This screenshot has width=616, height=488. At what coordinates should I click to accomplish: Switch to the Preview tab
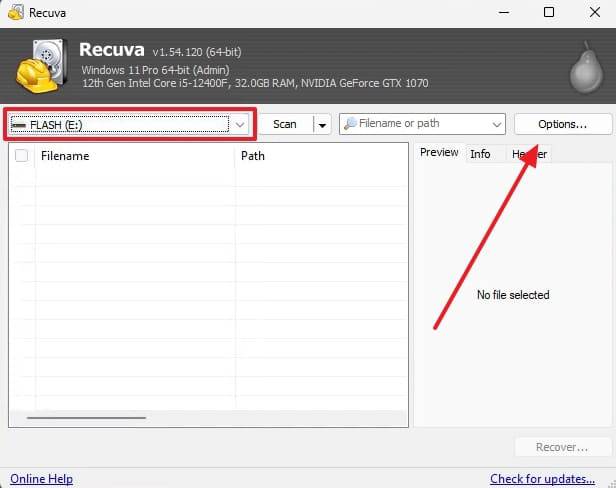tap(439, 152)
